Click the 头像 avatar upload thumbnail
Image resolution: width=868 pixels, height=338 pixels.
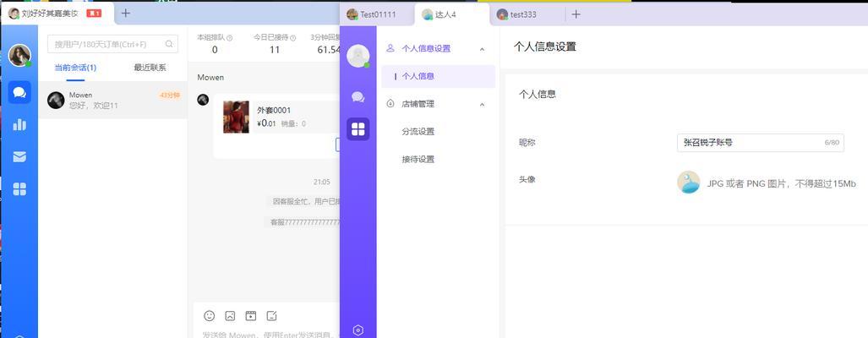click(689, 183)
